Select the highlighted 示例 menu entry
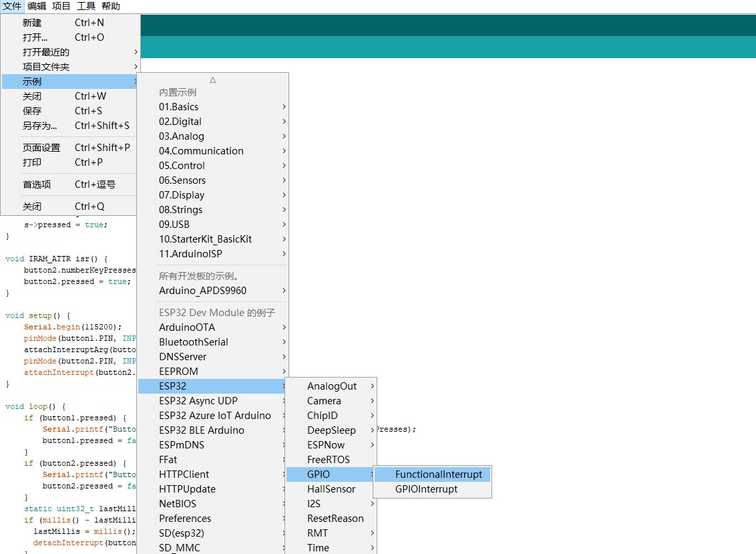Screen dimensions: 756x554 [70, 82]
